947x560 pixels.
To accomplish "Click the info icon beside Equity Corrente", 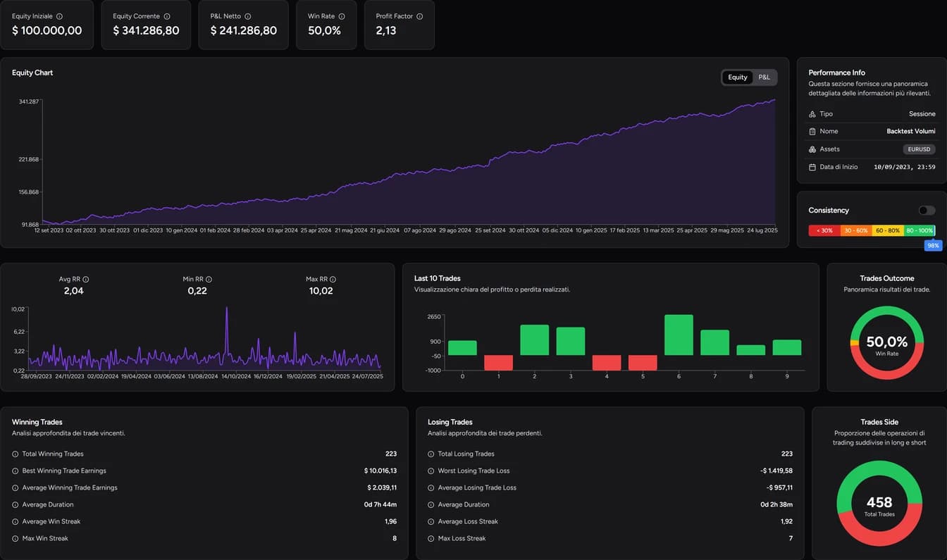I will click(x=166, y=16).
